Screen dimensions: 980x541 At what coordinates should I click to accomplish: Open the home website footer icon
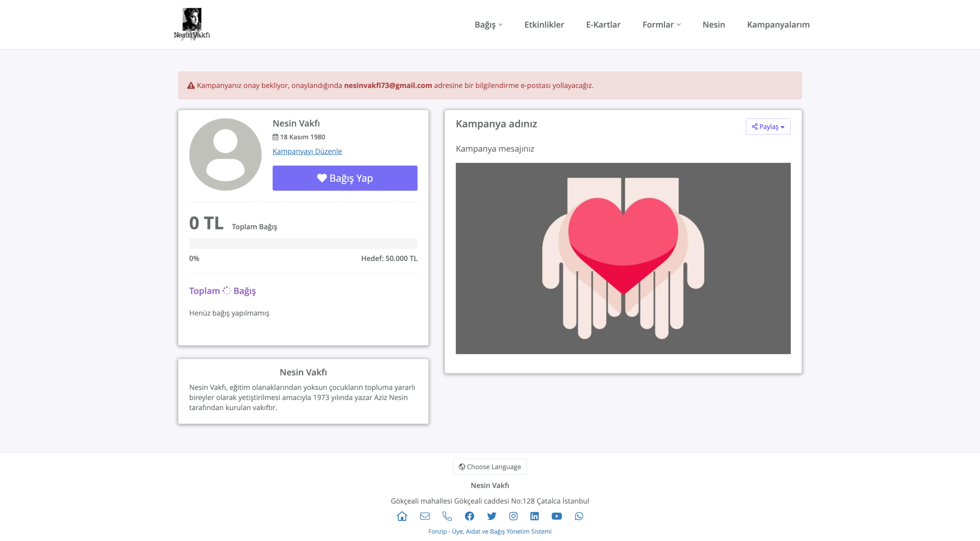402,516
